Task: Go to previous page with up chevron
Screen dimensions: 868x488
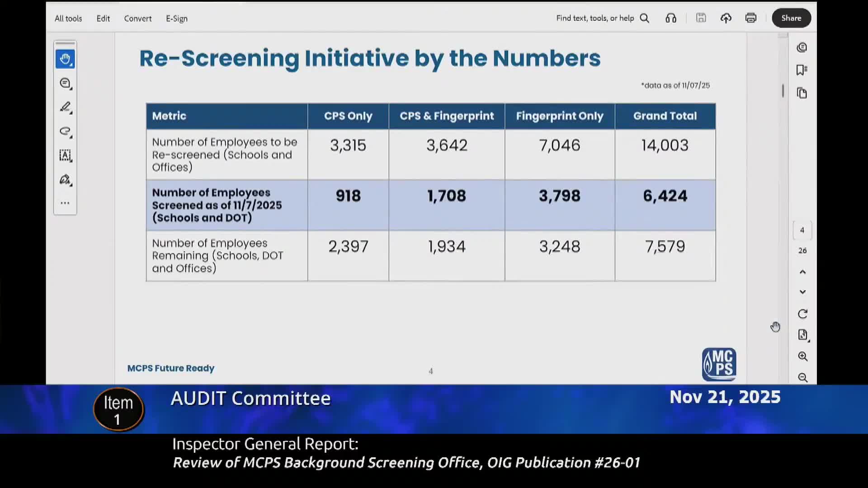Action: (803, 272)
